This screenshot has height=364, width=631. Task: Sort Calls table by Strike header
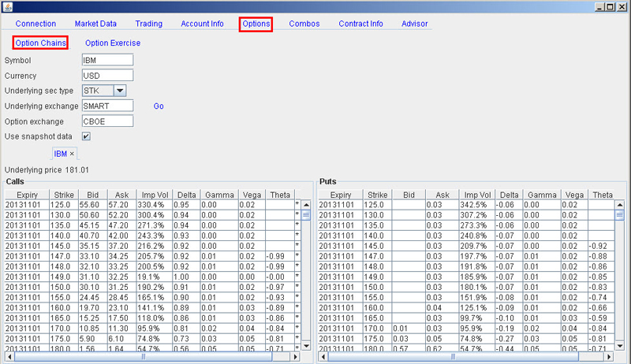(x=64, y=195)
